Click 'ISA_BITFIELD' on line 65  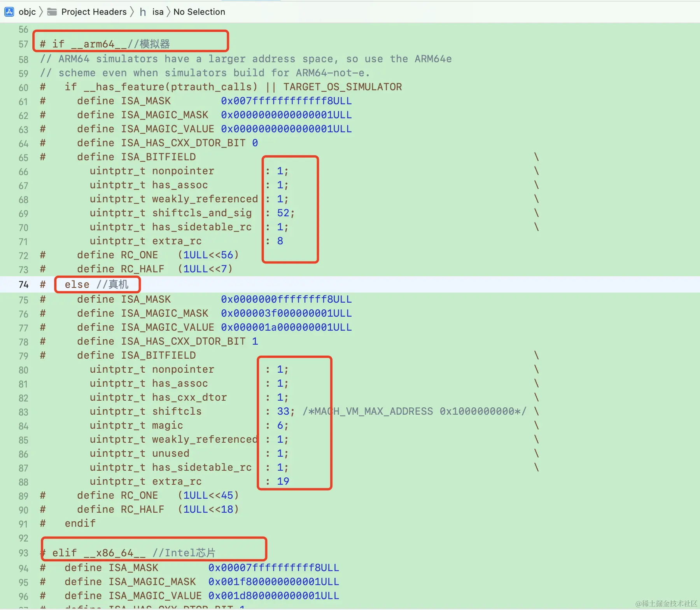tap(158, 157)
